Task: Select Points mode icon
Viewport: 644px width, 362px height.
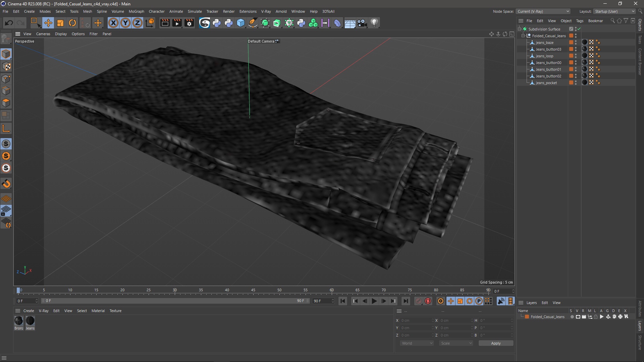Action: pyautogui.click(x=6, y=79)
